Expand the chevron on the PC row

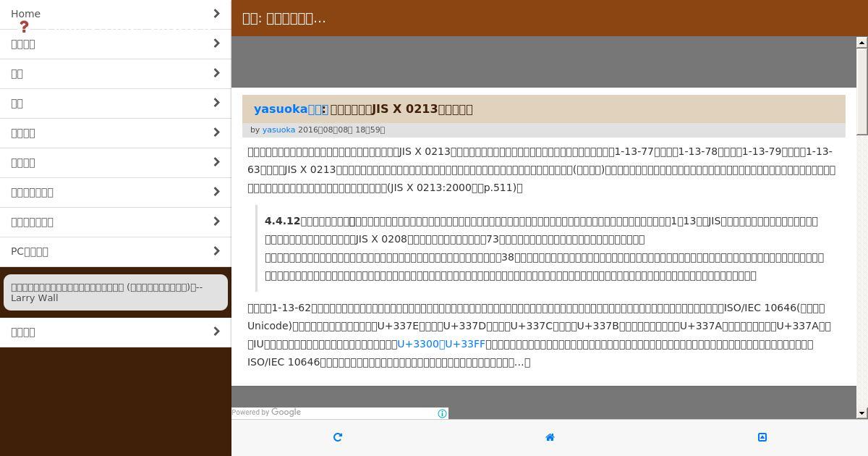coord(216,251)
